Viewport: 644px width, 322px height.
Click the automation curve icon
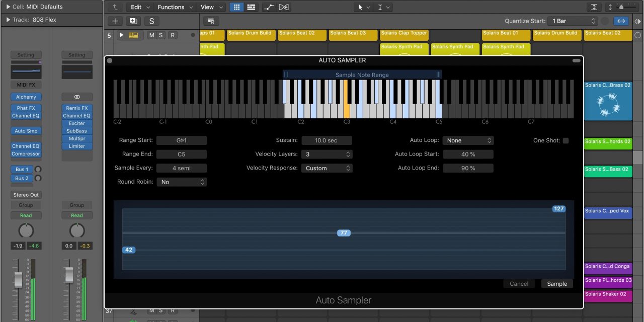pyautogui.click(x=269, y=7)
